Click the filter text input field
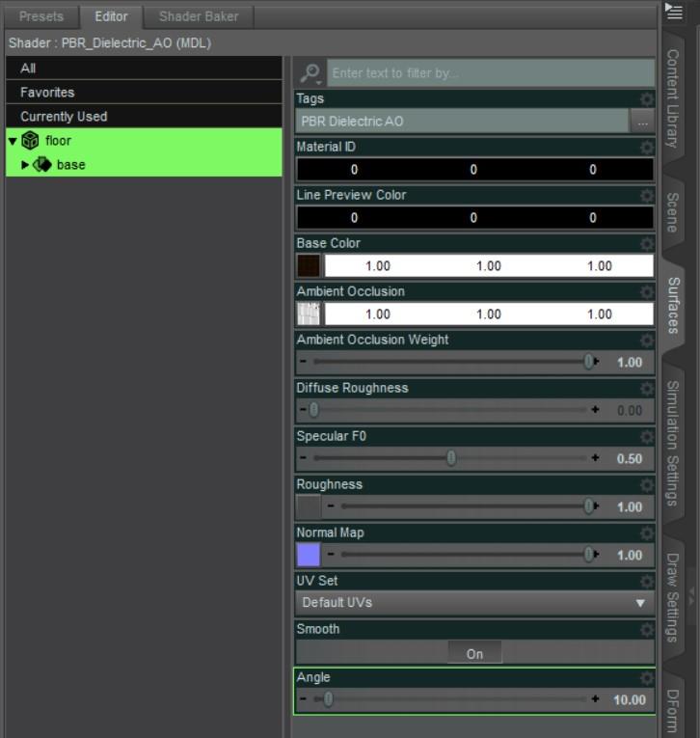This screenshot has width=700, height=738. pyautogui.click(x=491, y=73)
